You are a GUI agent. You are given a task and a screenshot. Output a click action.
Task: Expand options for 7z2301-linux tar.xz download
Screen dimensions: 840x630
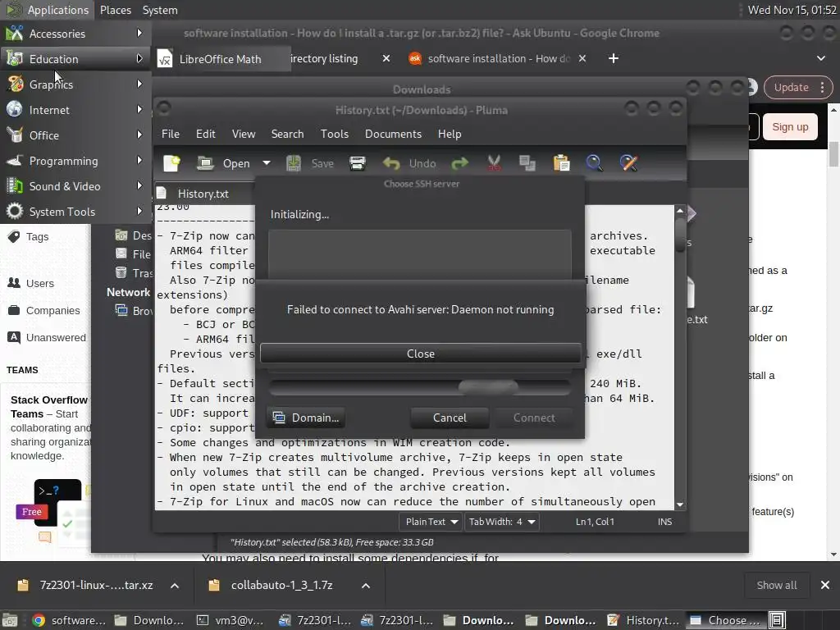pos(175,586)
